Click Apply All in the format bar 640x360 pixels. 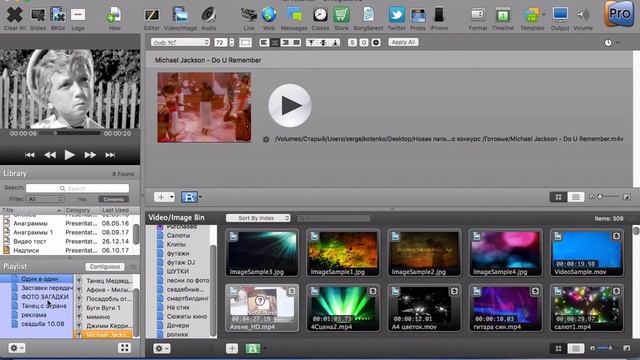point(403,42)
